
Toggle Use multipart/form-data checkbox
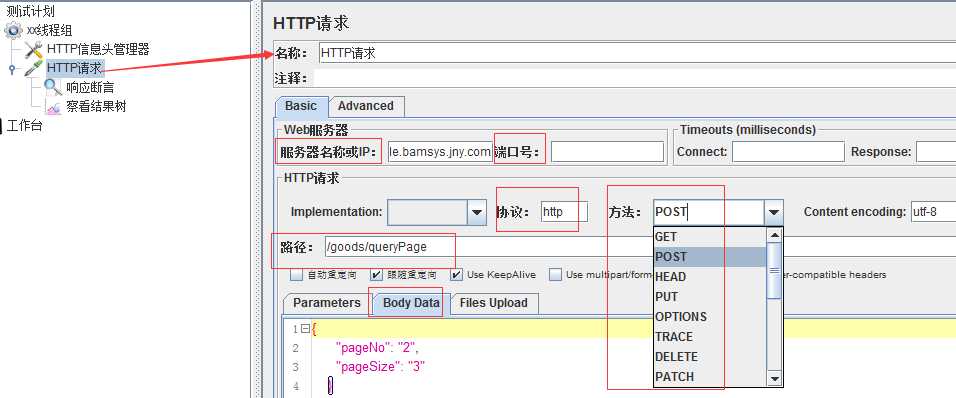(555, 275)
